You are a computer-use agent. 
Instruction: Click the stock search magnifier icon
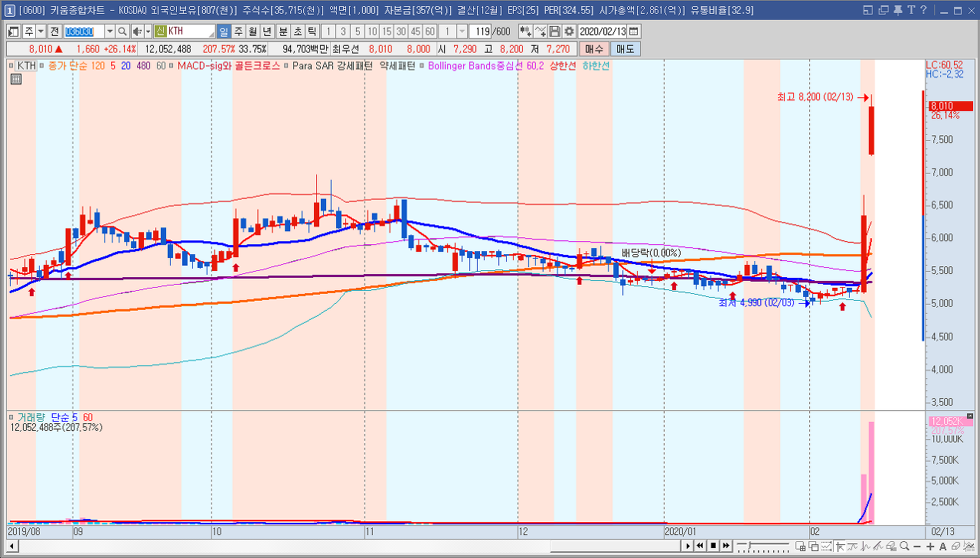click(122, 31)
